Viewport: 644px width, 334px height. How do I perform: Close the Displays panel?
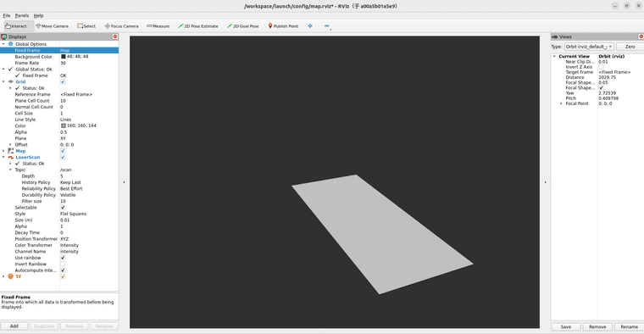point(115,36)
